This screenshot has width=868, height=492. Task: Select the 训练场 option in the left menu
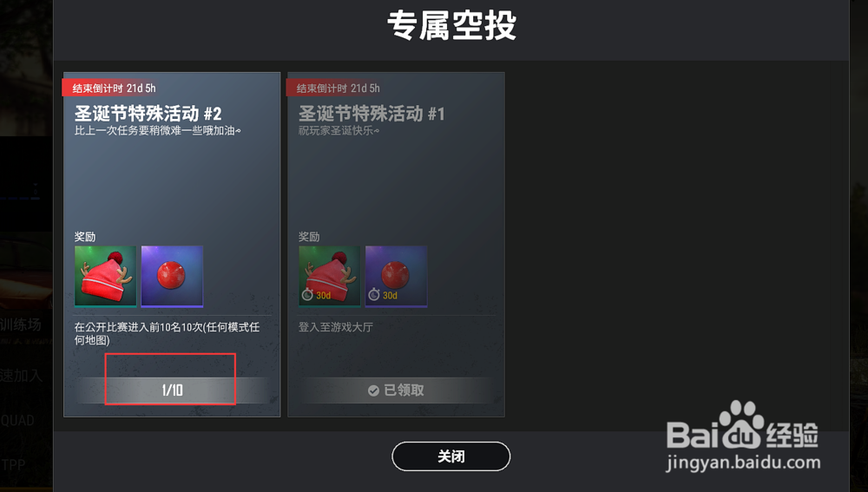(21, 325)
